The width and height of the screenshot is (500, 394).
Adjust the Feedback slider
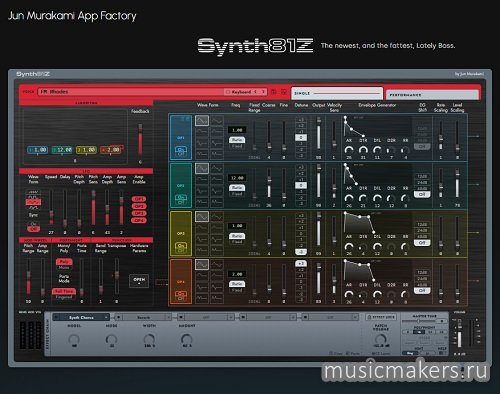[x=140, y=140]
